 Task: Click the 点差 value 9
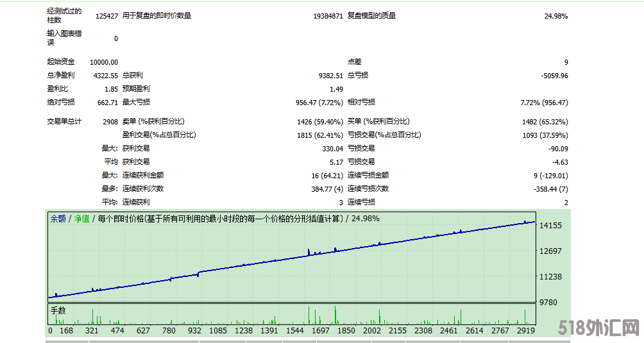pyautogui.click(x=566, y=62)
